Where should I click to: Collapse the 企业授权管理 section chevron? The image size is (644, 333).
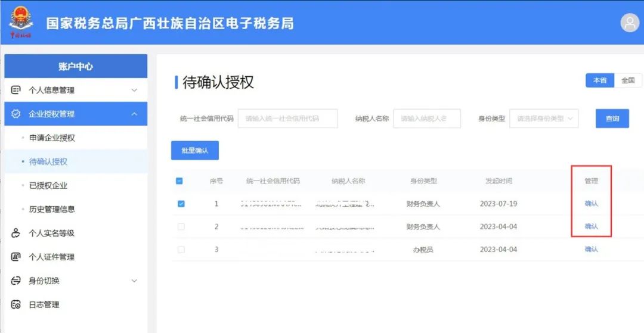click(134, 114)
